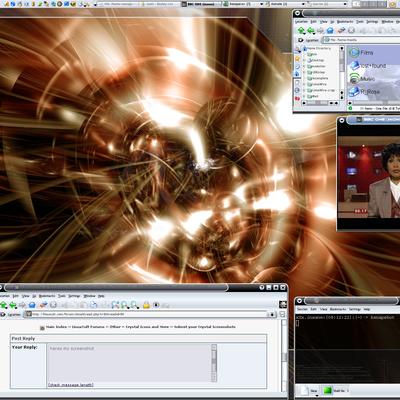Open the Music folder icon
Image resolution: width=400 pixels, height=400 pixels.
pyautogui.click(x=354, y=79)
